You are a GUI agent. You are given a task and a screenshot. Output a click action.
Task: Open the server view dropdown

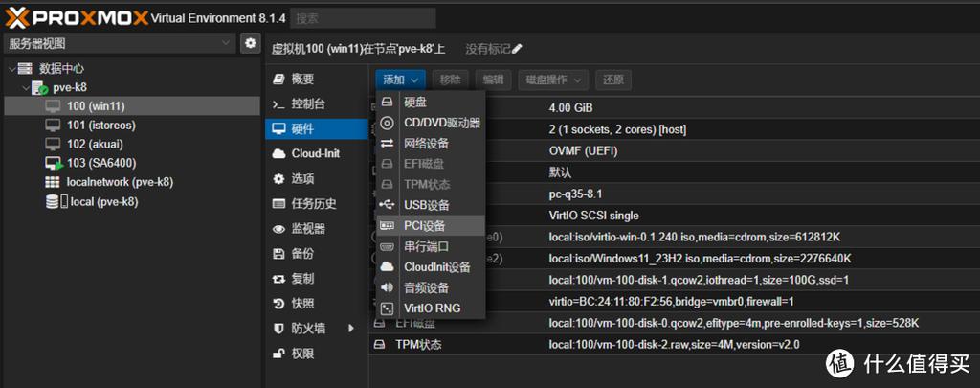click(x=120, y=43)
